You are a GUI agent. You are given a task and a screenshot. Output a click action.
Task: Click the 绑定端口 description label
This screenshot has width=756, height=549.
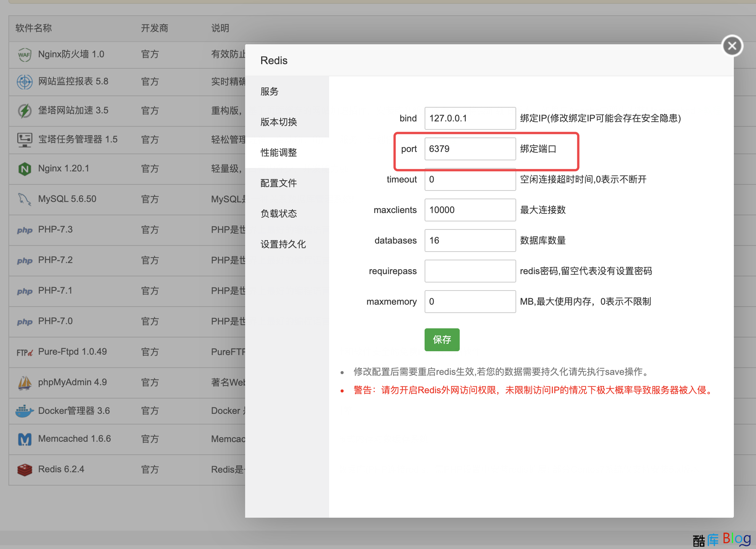[538, 149]
